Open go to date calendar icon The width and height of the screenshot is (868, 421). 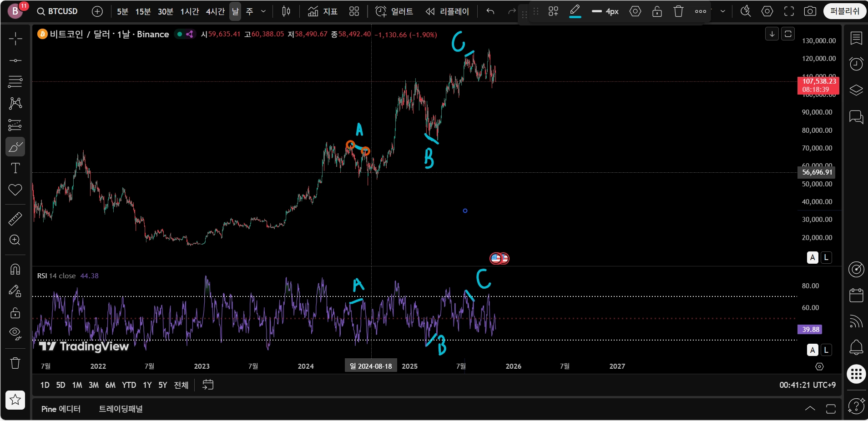coord(208,385)
